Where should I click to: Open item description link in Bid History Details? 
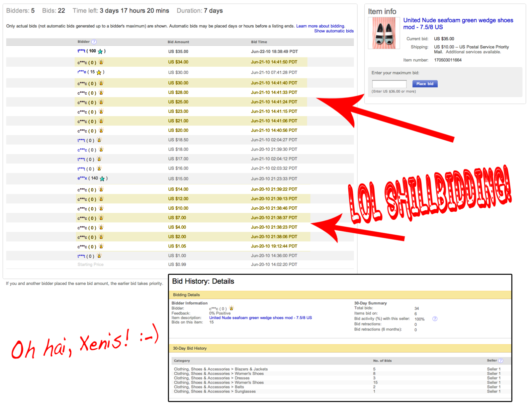point(260,317)
